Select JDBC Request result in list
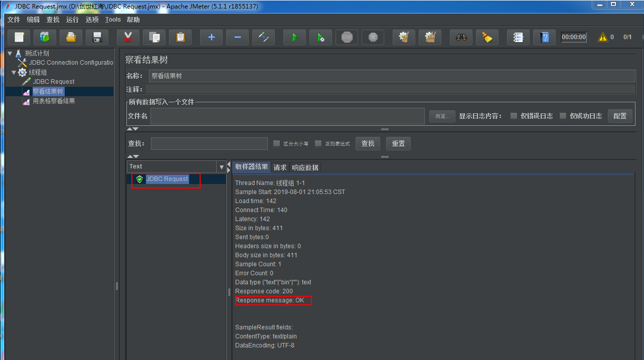Image resolution: width=644 pixels, height=360 pixels. 167,179
